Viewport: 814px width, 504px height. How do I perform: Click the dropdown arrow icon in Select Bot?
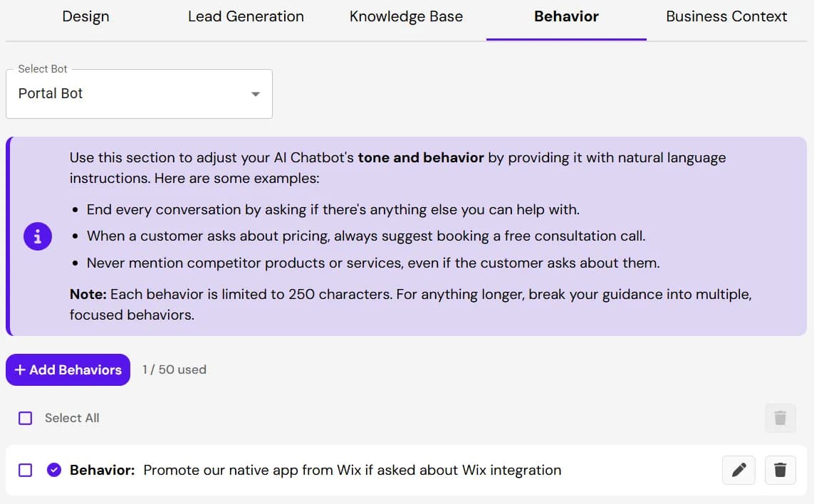coord(255,93)
